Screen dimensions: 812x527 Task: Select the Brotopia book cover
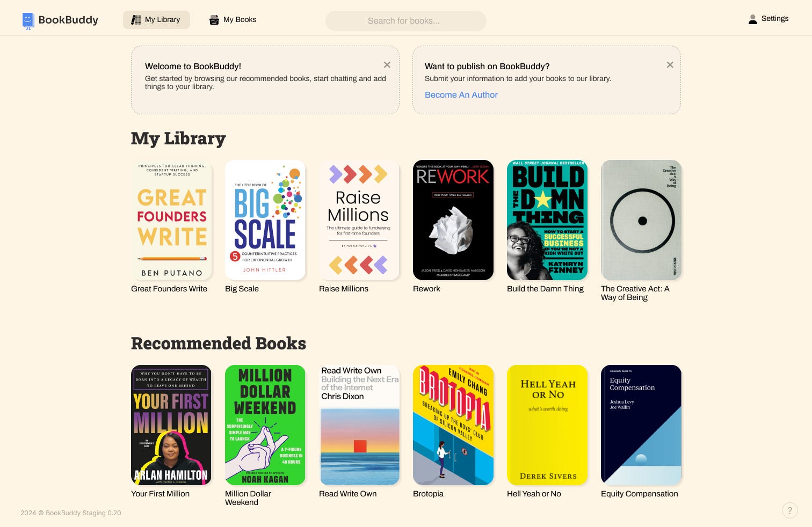coord(453,425)
